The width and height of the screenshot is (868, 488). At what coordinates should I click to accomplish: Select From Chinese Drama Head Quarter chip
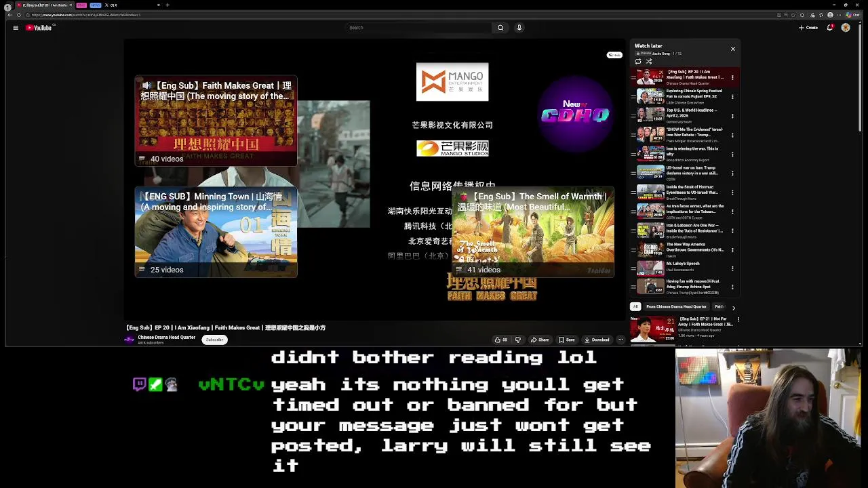click(x=676, y=307)
